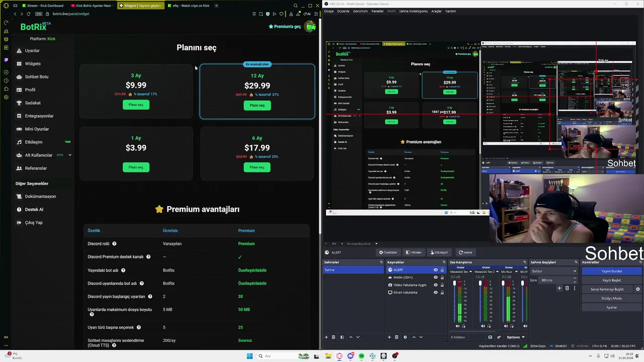Hide Video Yakalama Aygıtı source
This screenshot has height=362, width=644.
coord(436,285)
